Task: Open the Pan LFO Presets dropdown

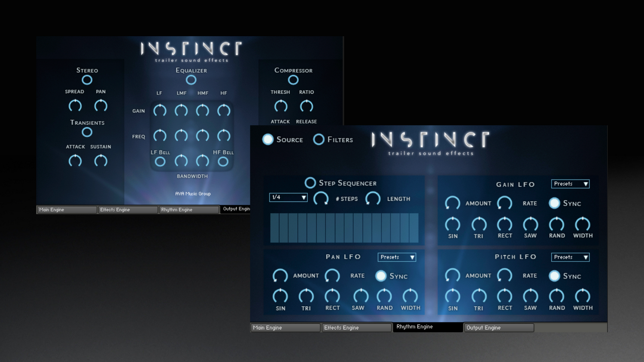Action: point(397,257)
